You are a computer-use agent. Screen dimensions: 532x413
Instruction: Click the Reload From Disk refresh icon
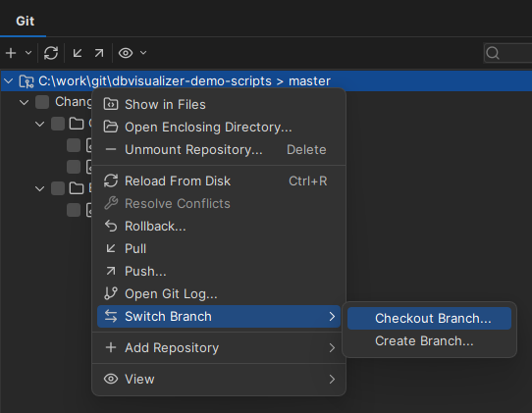coord(111,181)
